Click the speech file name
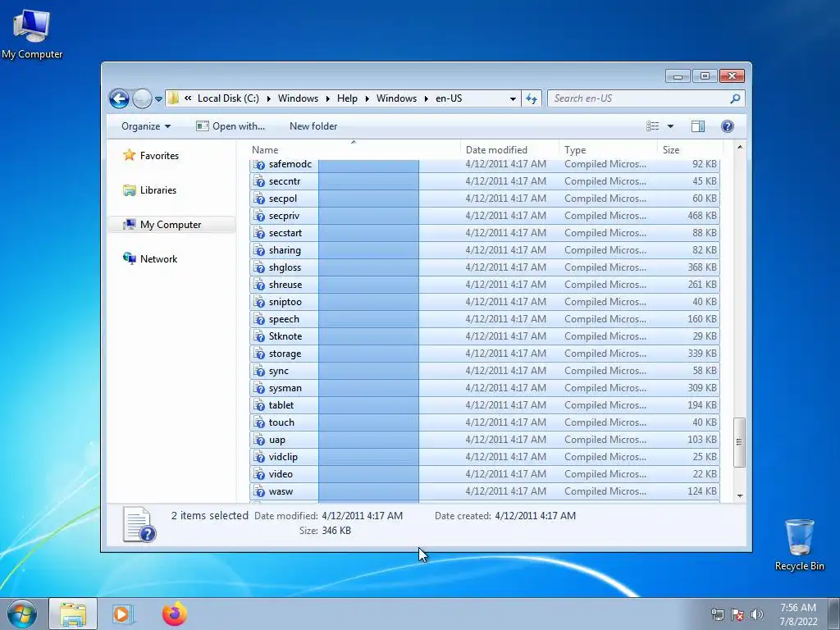The height and width of the screenshot is (630, 840). [x=284, y=319]
